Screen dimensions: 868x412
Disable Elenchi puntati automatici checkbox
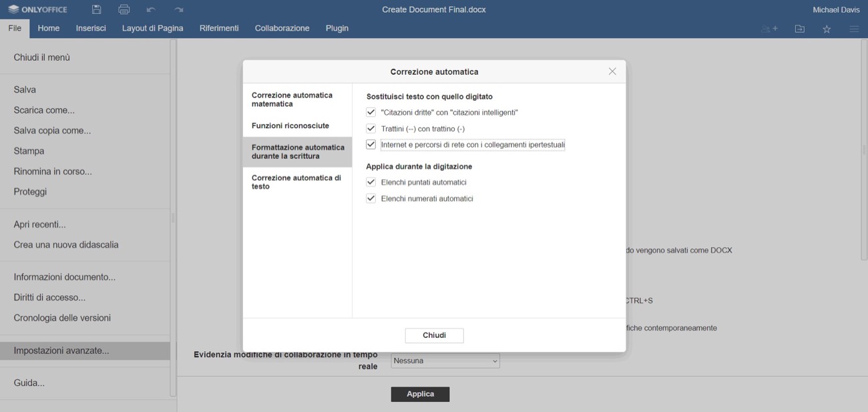(x=371, y=182)
